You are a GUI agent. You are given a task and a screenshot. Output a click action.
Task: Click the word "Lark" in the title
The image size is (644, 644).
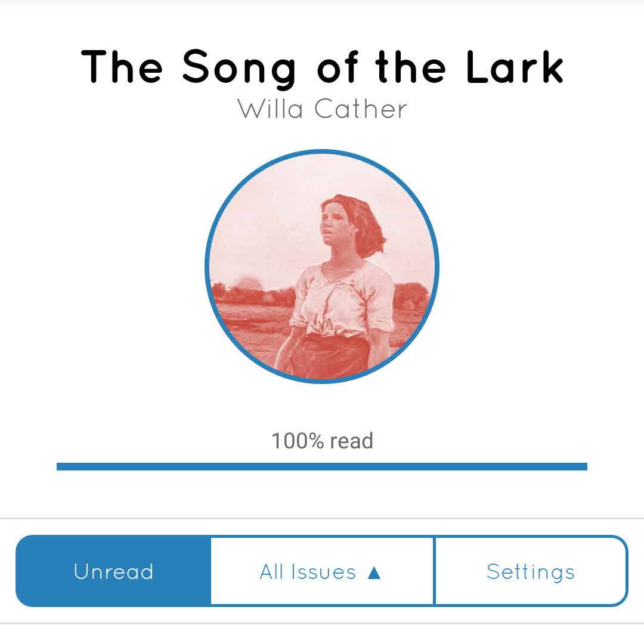(514, 67)
